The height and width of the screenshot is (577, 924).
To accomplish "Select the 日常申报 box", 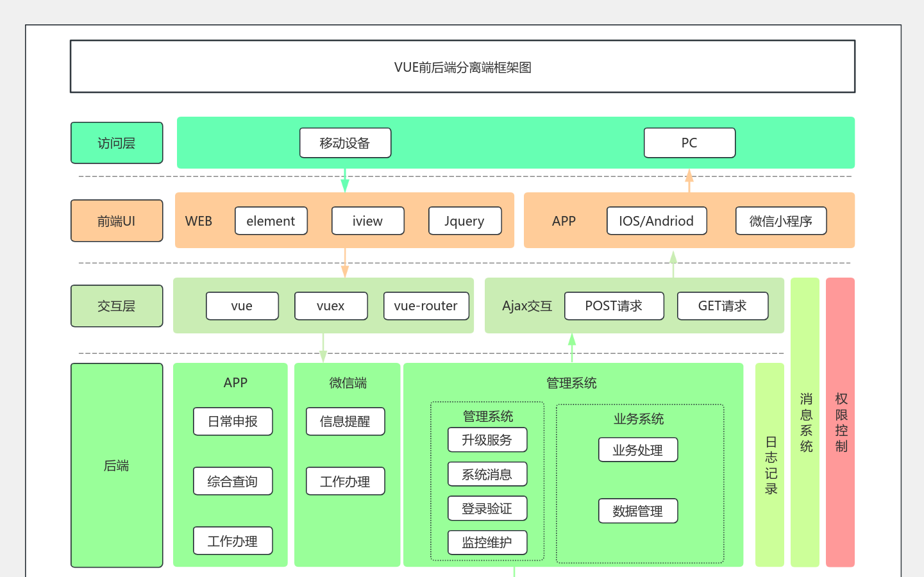I will (233, 421).
